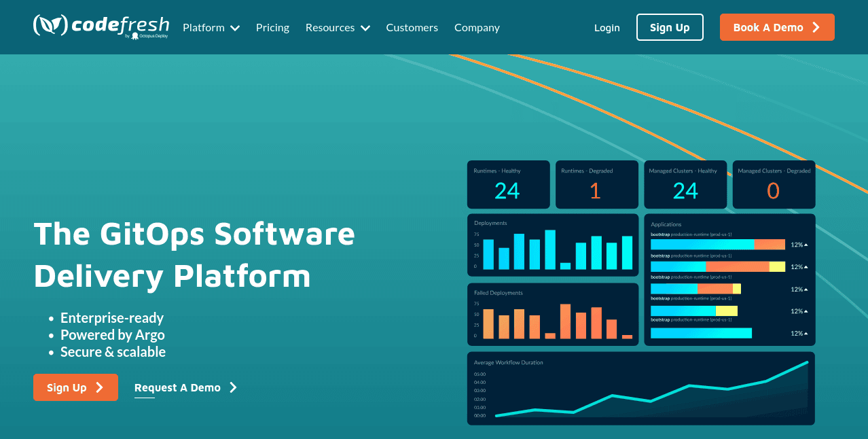Viewport: 868px width, 439px height.
Task: Click the 'Powered by Argo' bullet text
Action: (113, 335)
